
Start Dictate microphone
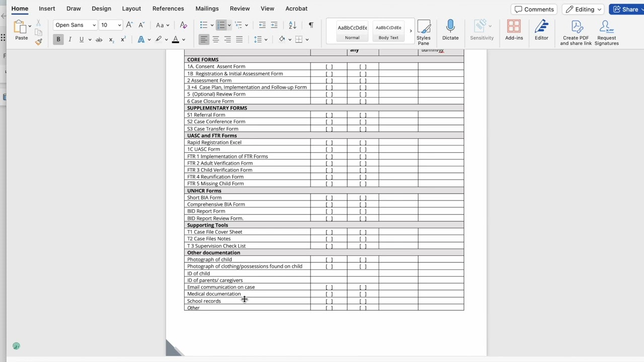coord(450,31)
